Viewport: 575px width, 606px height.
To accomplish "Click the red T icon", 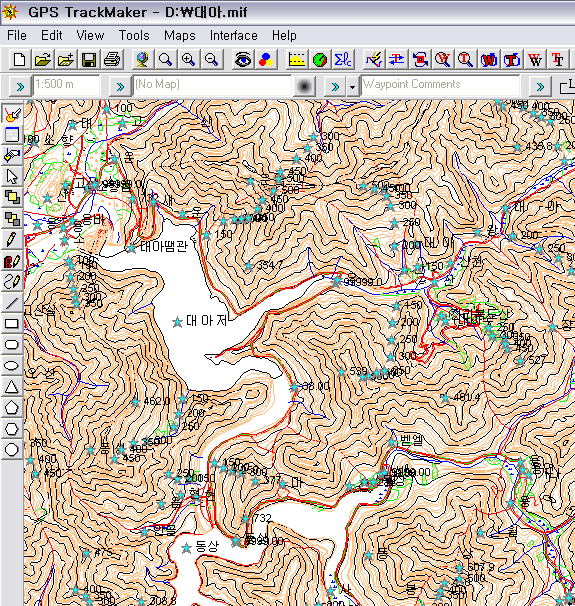I will pyautogui.click(x=558, y=60).
